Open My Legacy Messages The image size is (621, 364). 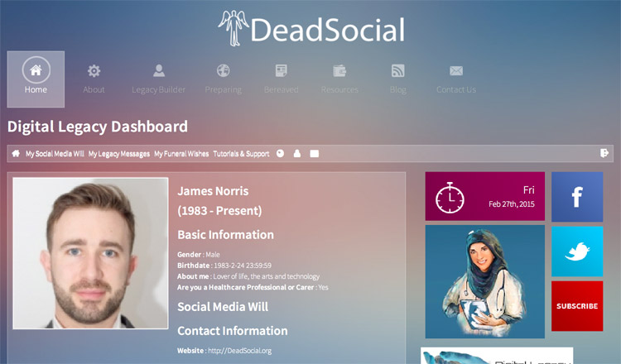(x=118, y=154)
